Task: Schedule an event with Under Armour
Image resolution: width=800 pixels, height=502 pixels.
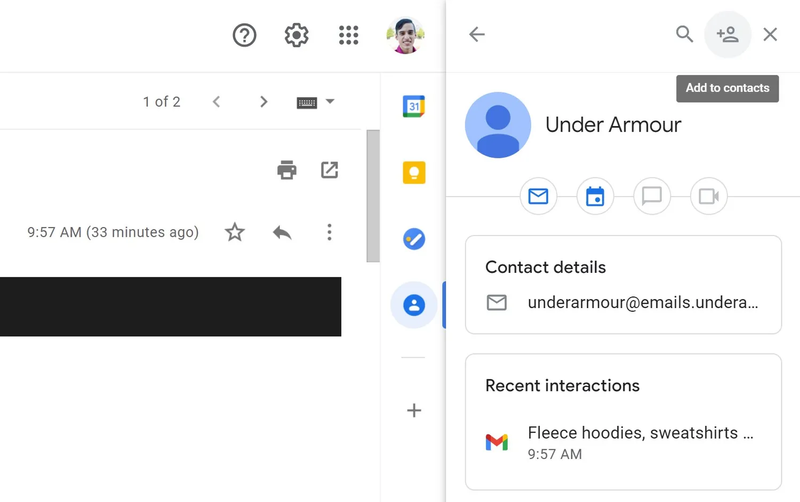Action: [595, 196]
